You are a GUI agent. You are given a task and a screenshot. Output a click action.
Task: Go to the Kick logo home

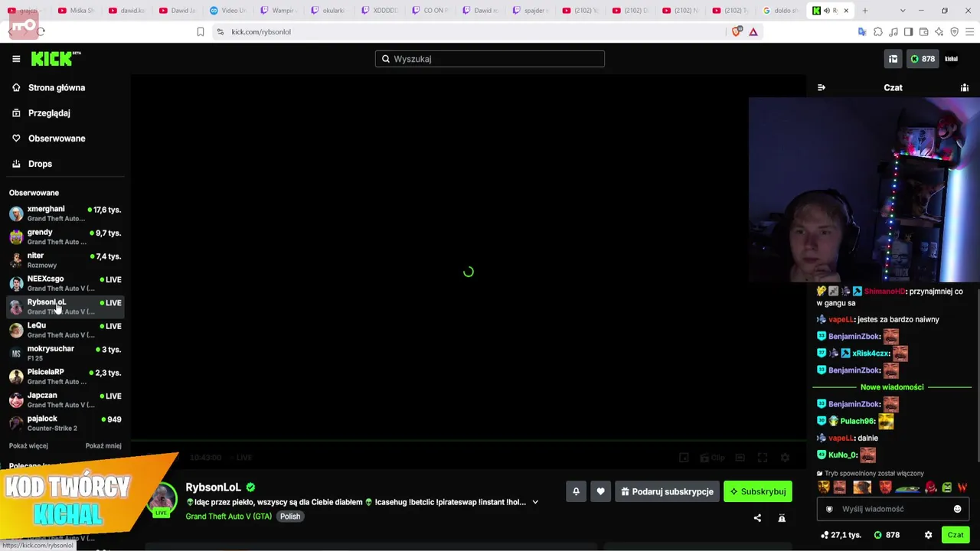point(56,59)
